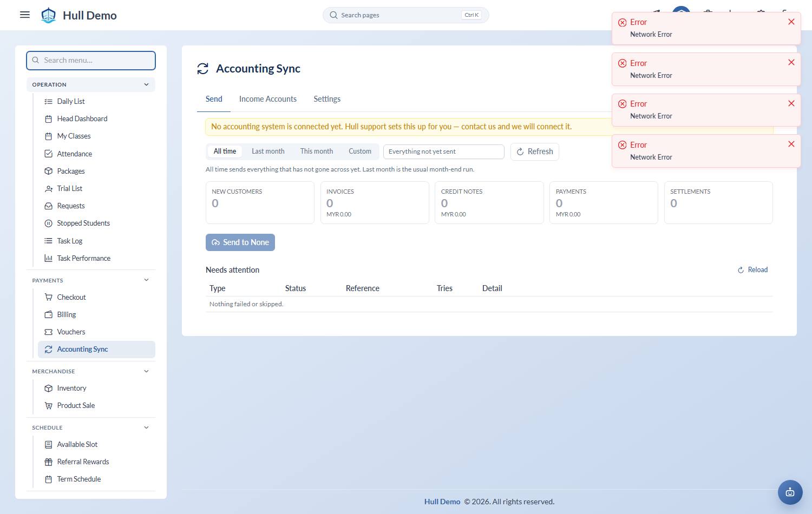Select Accounting Sync in the sidebar
Image resolution: width=812 pixels, height=514 pixels.
[96, 349]
